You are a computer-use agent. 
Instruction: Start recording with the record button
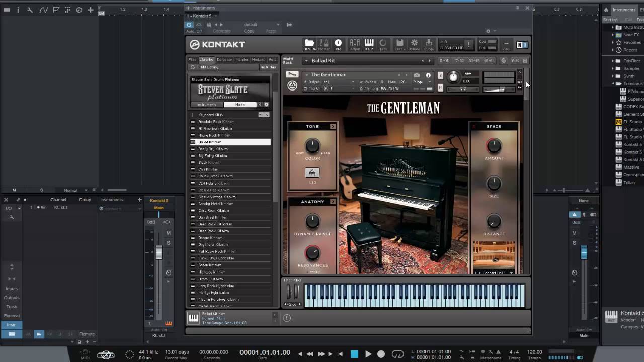click(381, 354)
